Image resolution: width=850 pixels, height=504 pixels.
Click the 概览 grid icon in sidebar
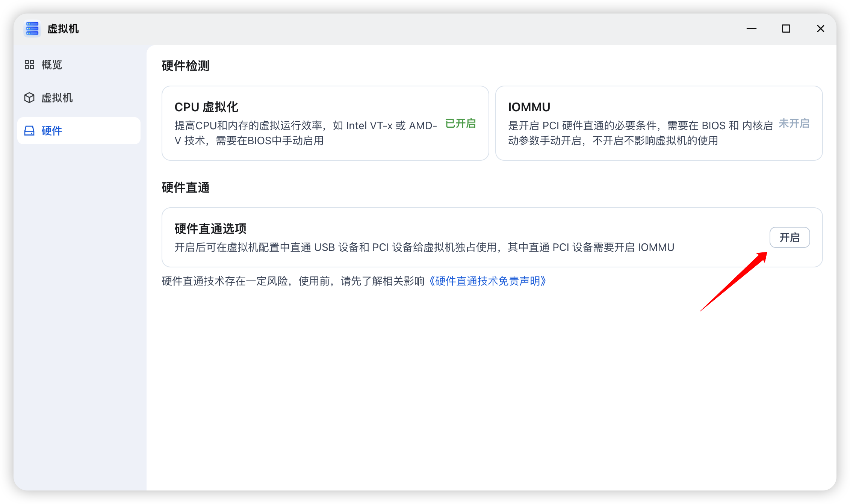coord(29,65)
